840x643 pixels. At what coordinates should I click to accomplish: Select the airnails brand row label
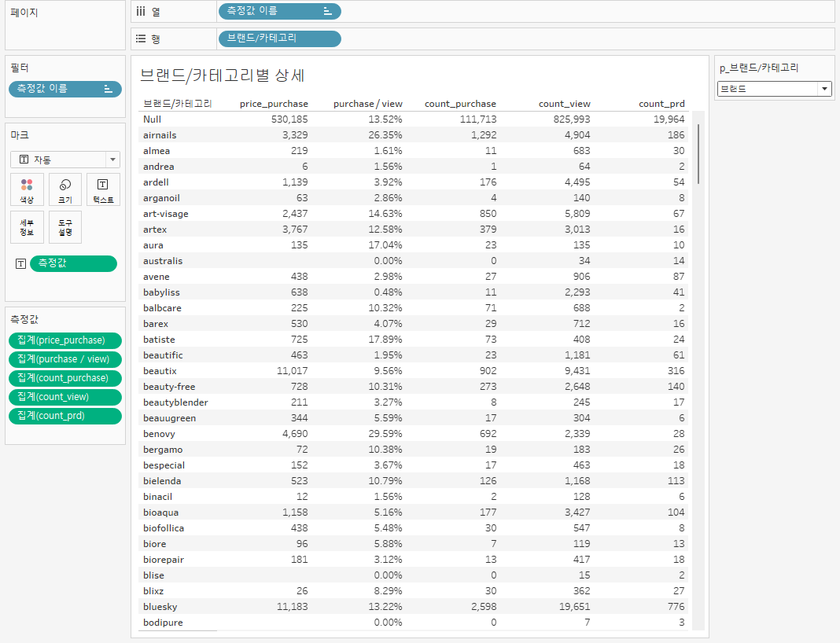(x=160, y=135)
